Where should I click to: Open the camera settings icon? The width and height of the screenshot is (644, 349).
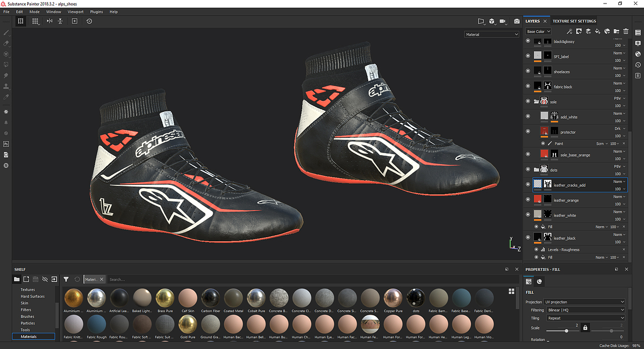pyautogui.click(x=503, y=21)
